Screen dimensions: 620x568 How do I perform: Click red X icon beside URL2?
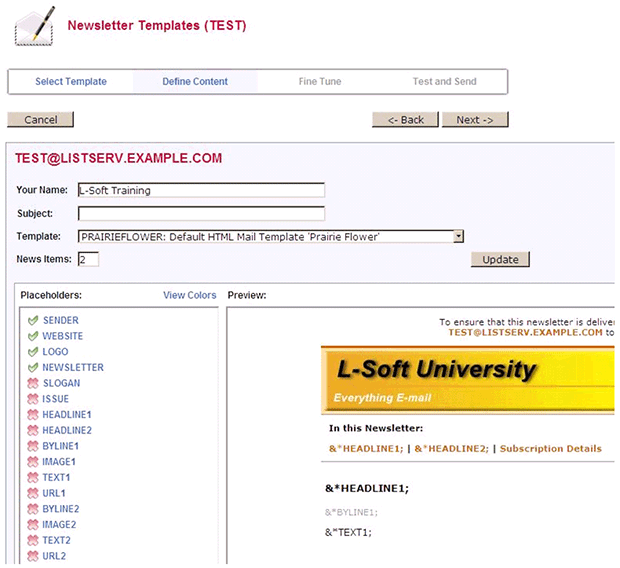[x=33, y=556]
